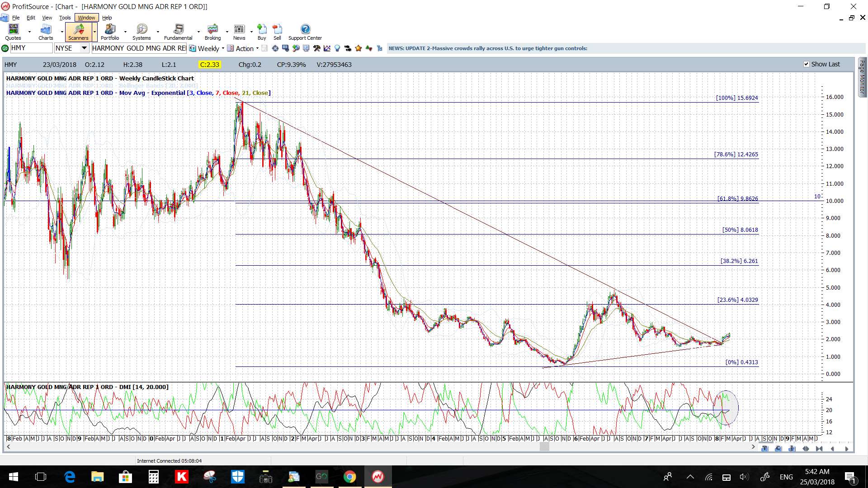Expand the Fundamental dropdown arrow
This screenshot has width=868, height=488.
point(198,32)
